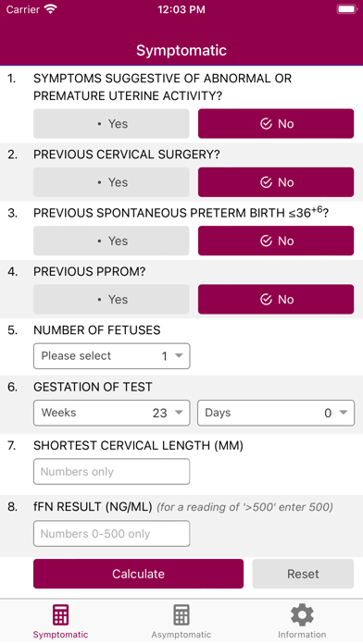Expand the gestation Days dropdown
Viewport: 363px width, 644px height.
(x=276, y=413)
